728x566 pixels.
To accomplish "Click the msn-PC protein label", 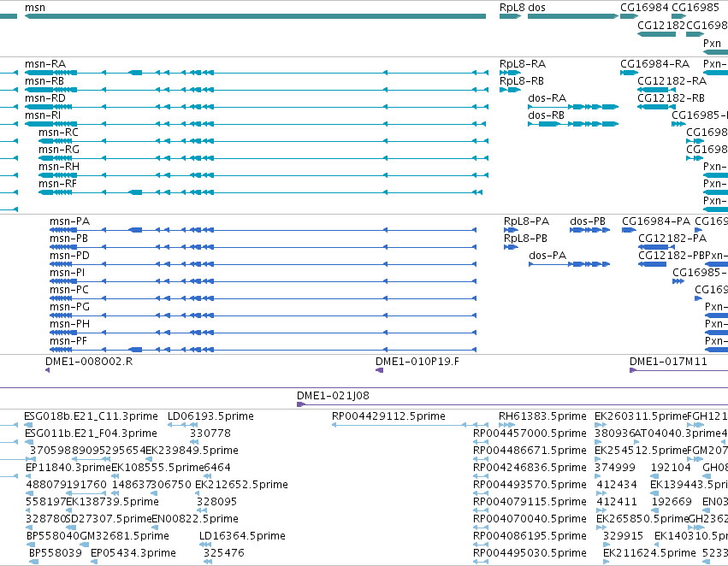I will (69, 290).
